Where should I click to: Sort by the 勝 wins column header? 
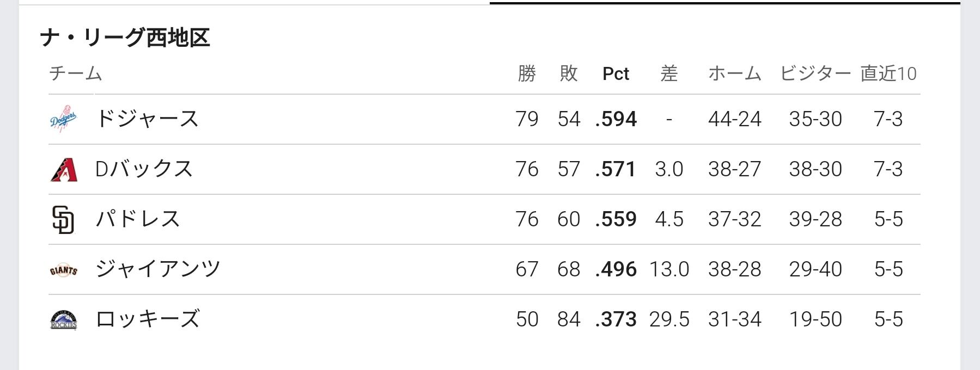527,73
